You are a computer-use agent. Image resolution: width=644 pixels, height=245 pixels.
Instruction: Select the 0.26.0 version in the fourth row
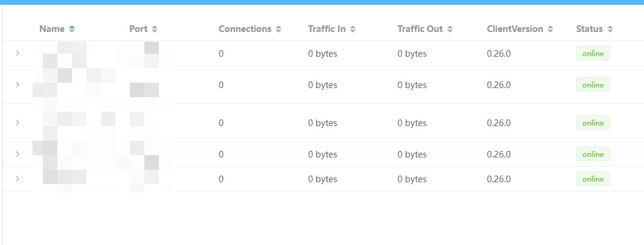(x=498, y=154)
